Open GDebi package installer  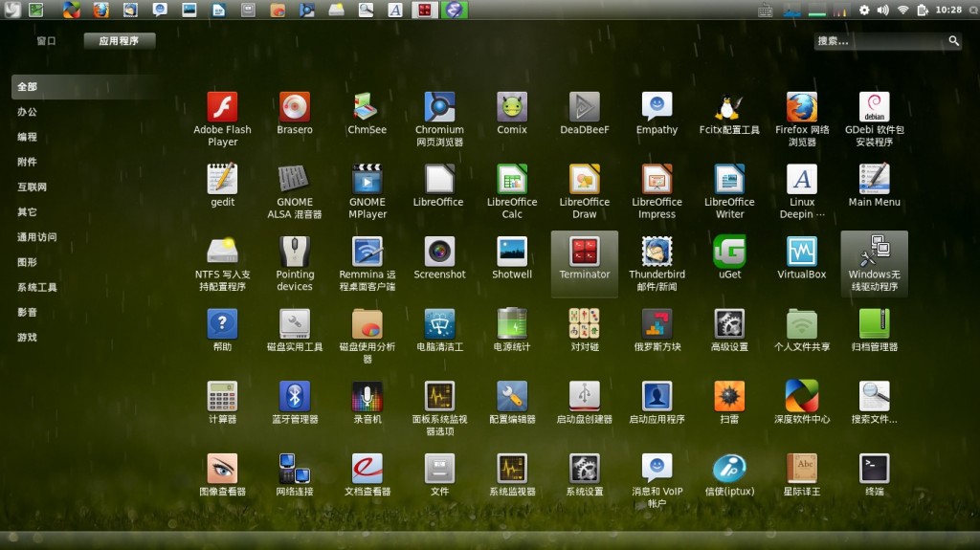click(875, 119)
